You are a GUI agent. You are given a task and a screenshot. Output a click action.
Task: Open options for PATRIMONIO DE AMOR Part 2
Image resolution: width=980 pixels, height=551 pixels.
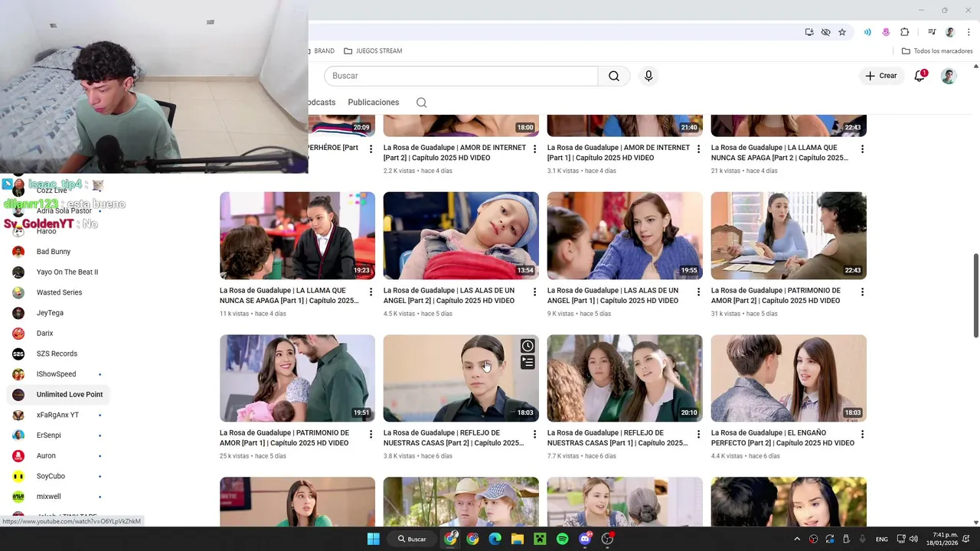click(862, 292)
